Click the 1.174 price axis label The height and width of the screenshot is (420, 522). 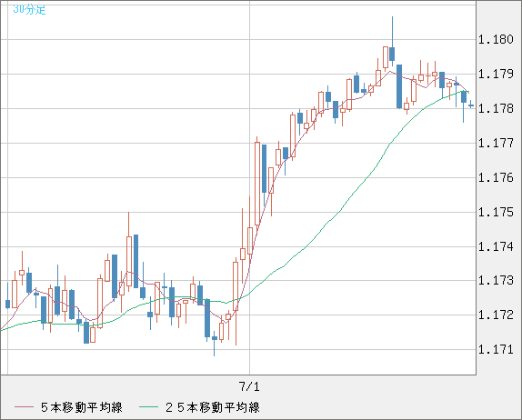point(496,246)
